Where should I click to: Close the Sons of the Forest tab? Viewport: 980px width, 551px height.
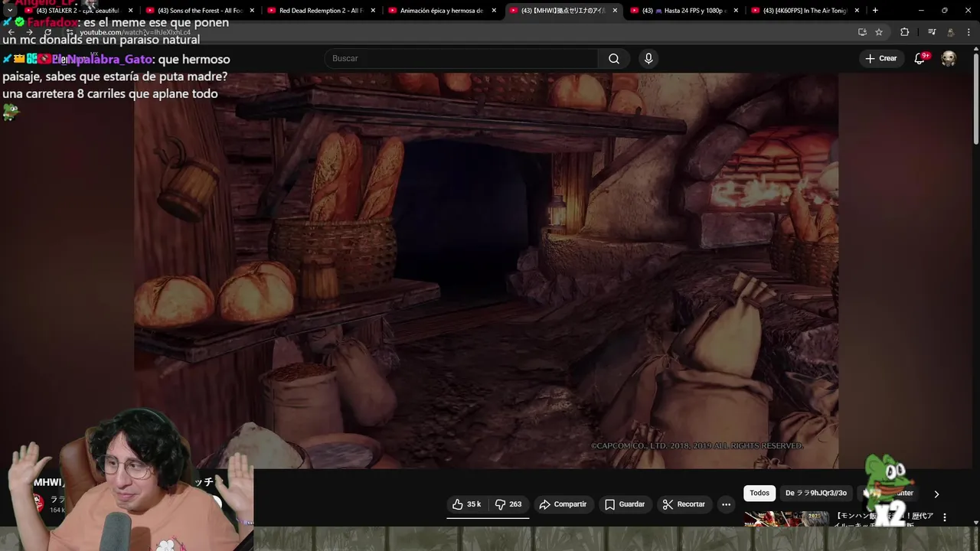point(252,11)
